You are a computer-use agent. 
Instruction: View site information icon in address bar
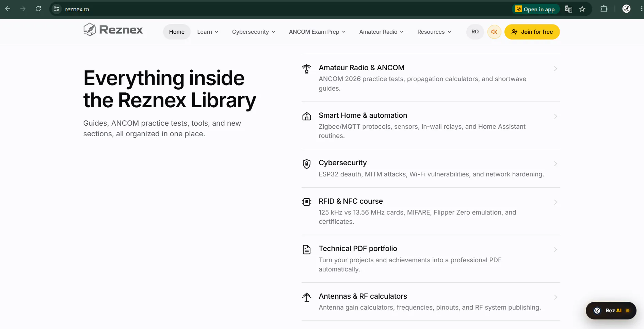pyautogui.click(x=57, y=9)
